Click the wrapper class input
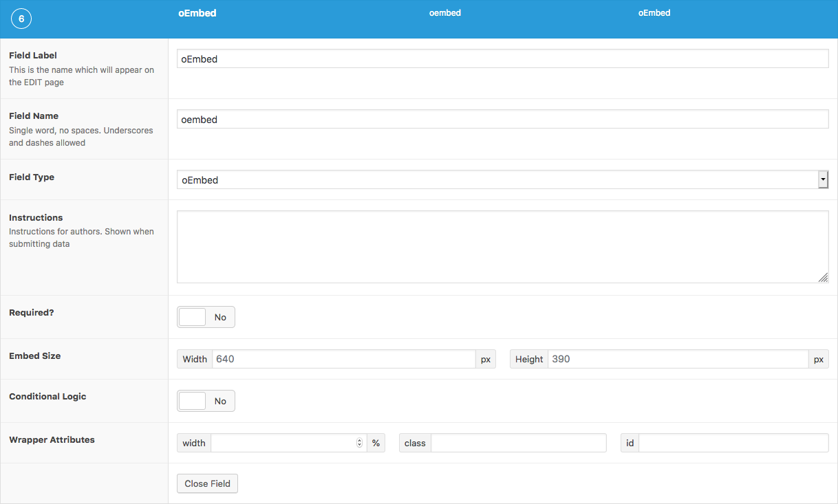This screenshot has width=838, height=504. (518, 443)
